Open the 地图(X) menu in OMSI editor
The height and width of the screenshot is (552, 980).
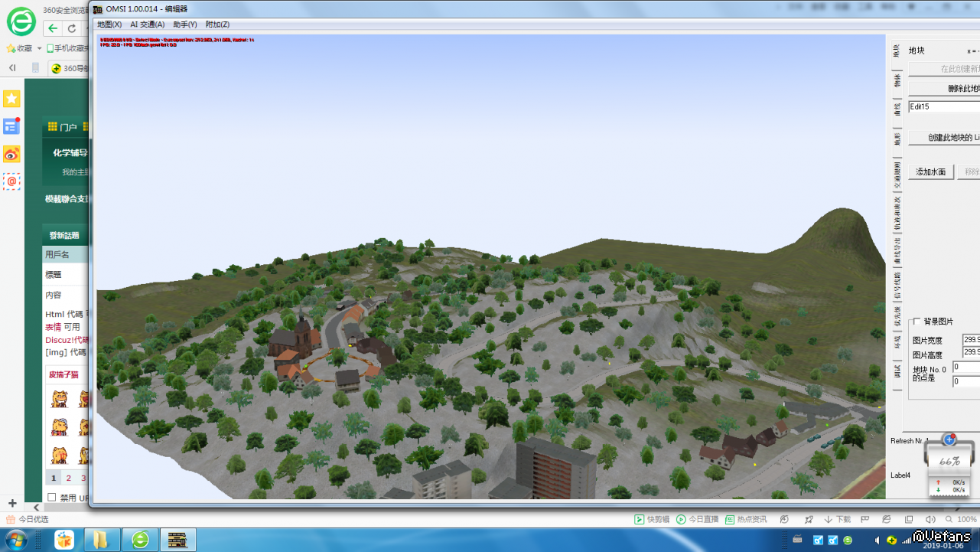(109, 24)
